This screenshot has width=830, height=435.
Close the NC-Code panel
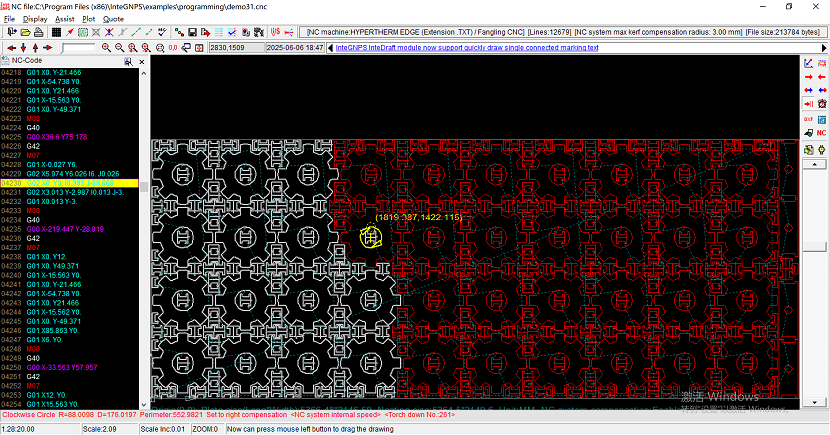point(143,61)
